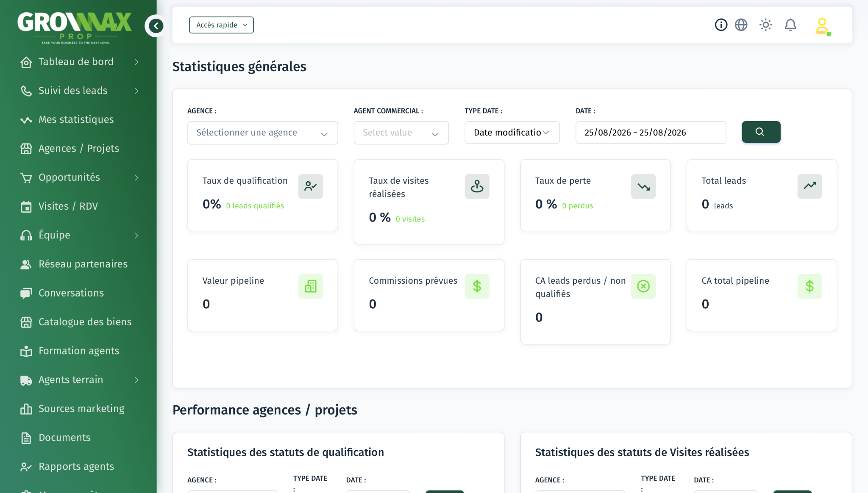The height and width of the screenshot is (493, 868).
Task: Click the GrowMax Prop logo
Action: coord(75,28)
